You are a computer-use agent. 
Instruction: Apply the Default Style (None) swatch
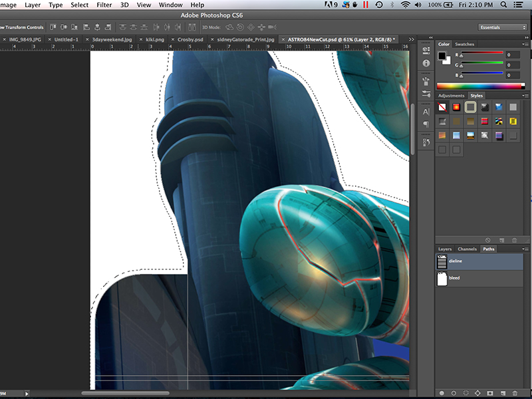[442, 107]
